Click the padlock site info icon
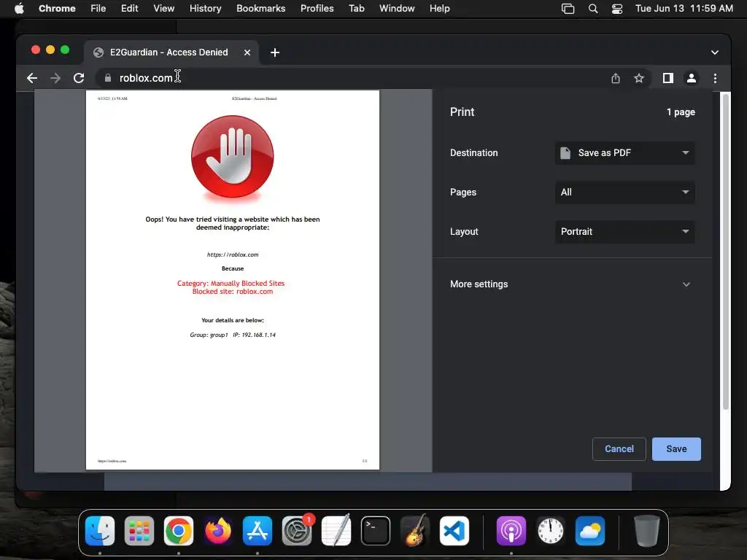747x560 pixels. pos(108,78)
